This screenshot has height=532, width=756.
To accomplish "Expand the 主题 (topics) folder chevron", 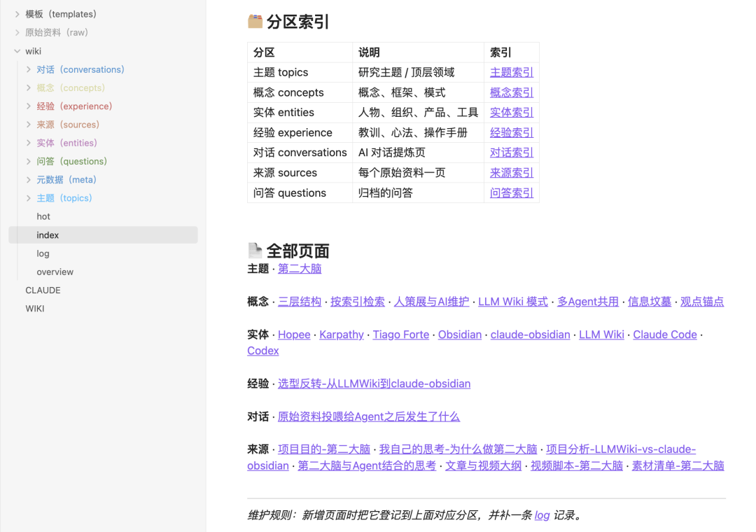I will (x=29, y=198).
